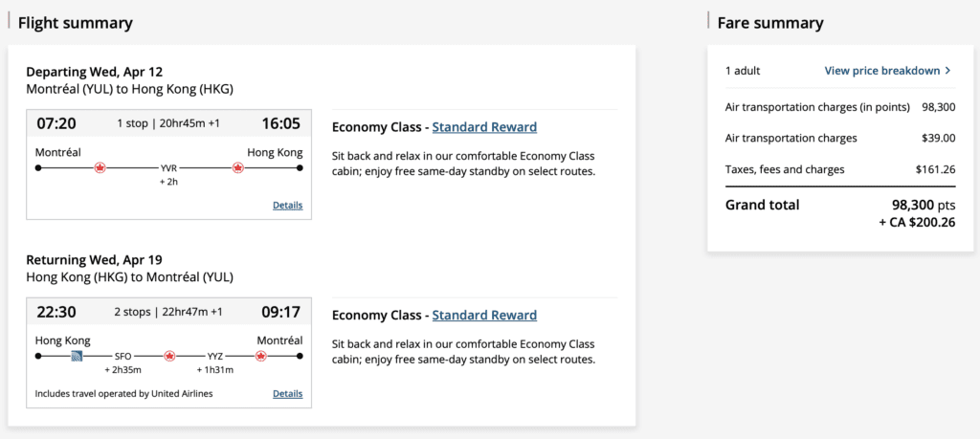Click the United Airlines logo on return flight
Viewport: 980px width, 439px height.
[x=78, y=356]
